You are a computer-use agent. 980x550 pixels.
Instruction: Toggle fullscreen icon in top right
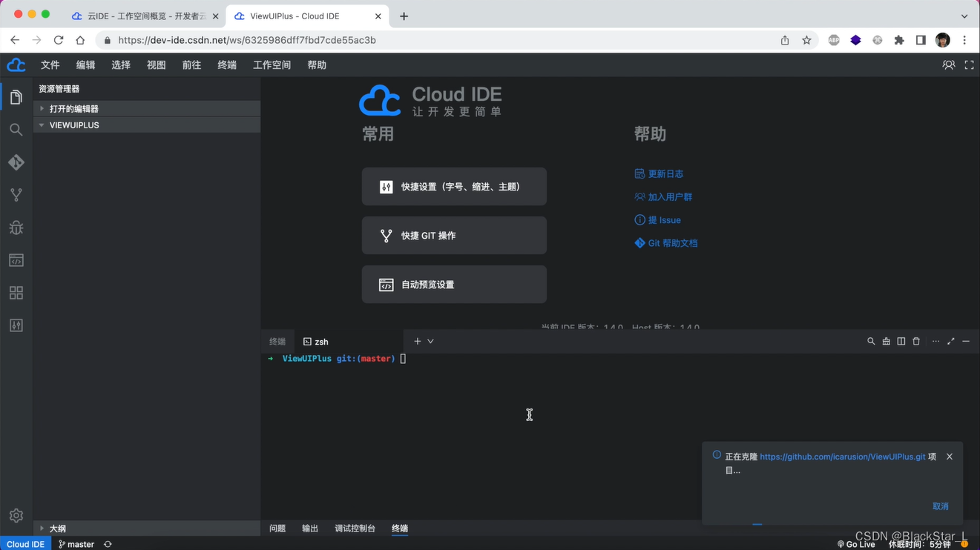point(969,65)
